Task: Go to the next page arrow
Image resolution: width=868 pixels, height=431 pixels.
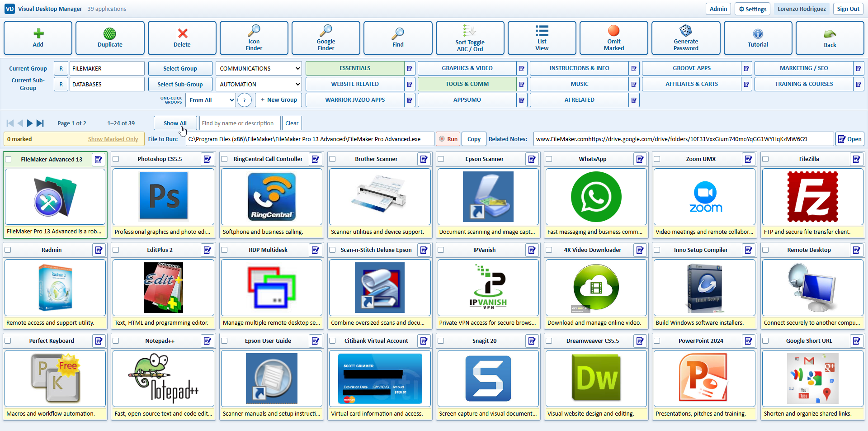Action: pos(30,123)
